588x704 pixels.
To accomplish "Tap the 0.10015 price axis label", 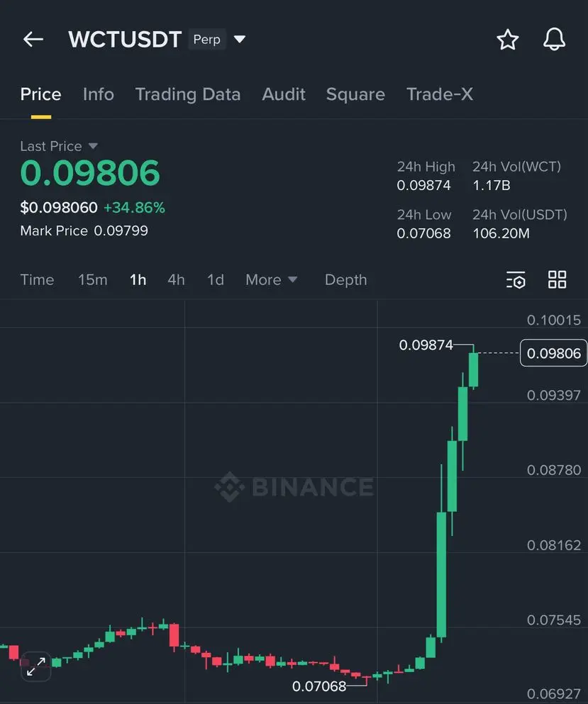I will 553,320.
